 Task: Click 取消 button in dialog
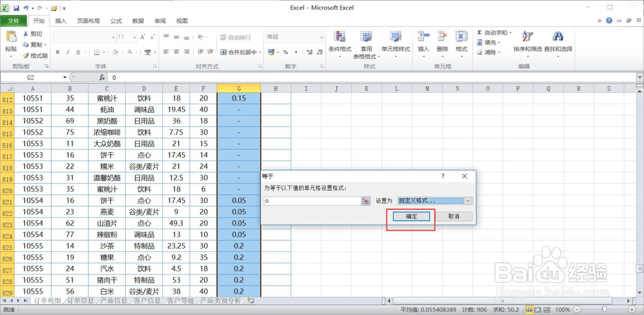coord(454,216)
